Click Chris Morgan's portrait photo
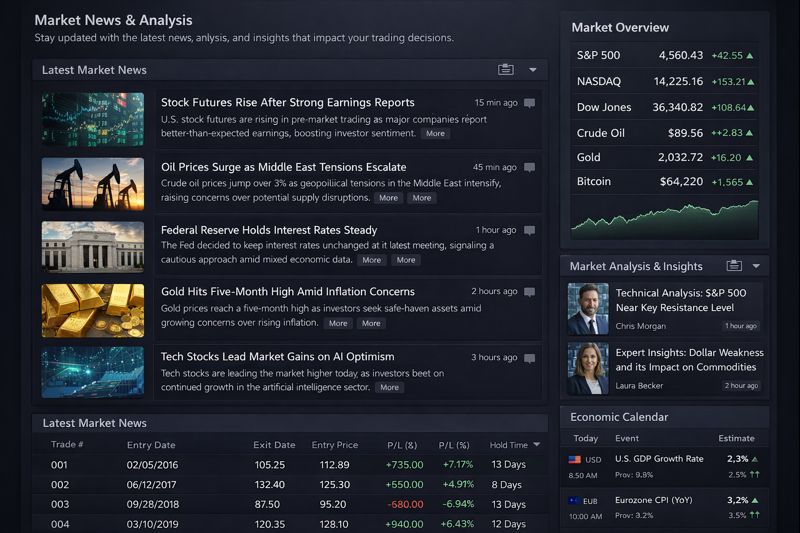Screen dimensions: 800x533 coord(588,309)
